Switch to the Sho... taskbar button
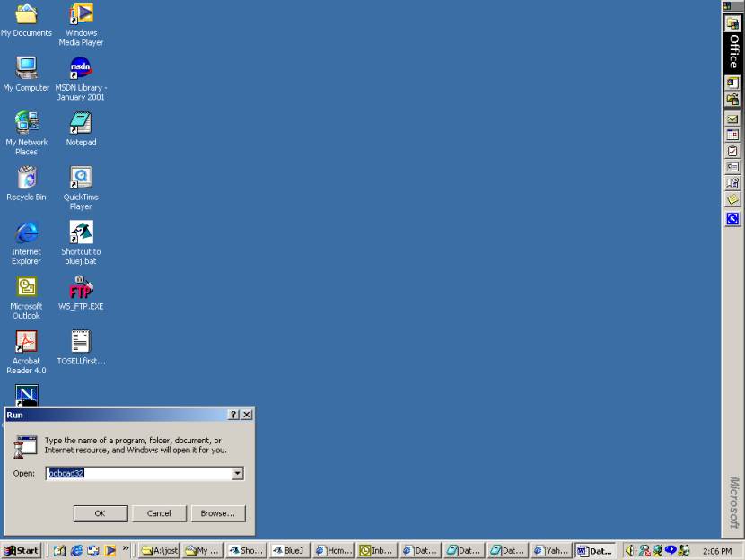 pyautogui.click(x=246, y=550)
